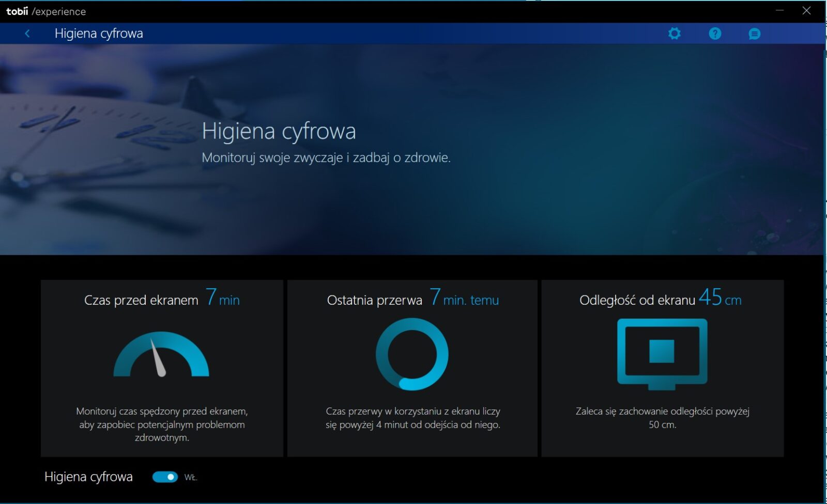Select the 'Ostatnia przerwa' card title
827x504 pixels.
tap(374, 300)
